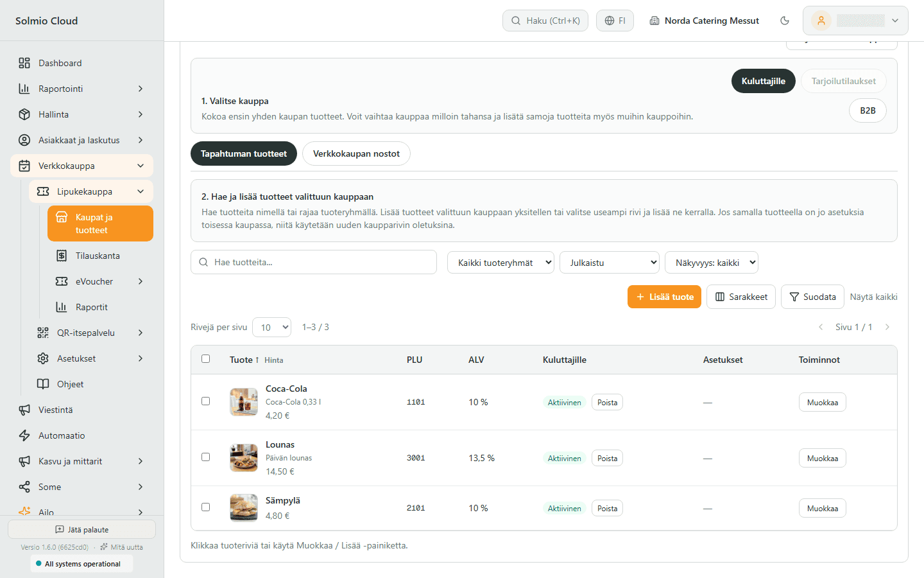Click the Viestintä megaphone icon
924x578 pixels.
tap(24, 410)
